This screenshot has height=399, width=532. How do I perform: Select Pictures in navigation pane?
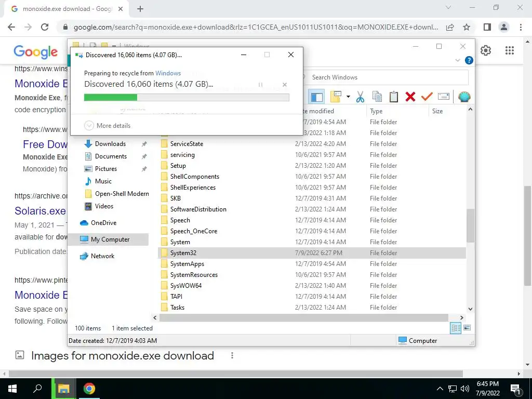(105, 169)
